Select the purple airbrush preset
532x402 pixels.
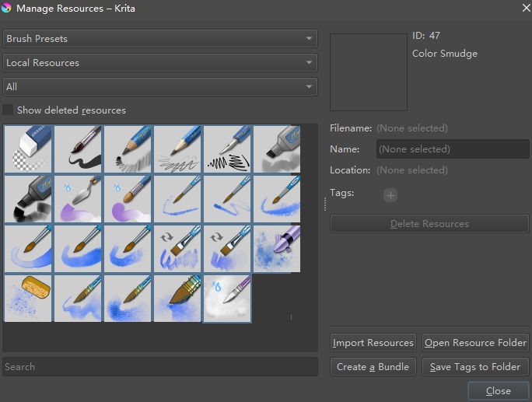coord(277,249)
